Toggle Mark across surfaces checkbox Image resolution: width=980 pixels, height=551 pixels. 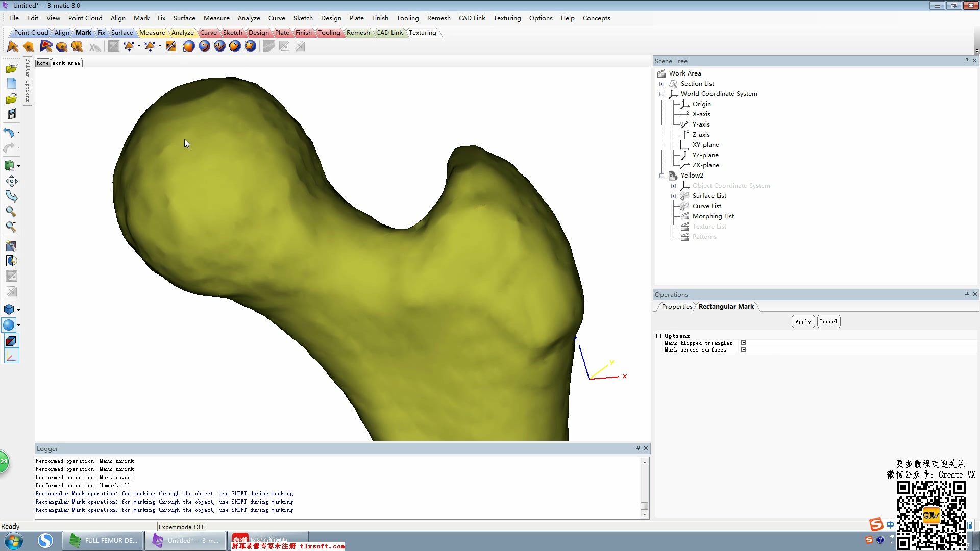click(x=744, y=350)
